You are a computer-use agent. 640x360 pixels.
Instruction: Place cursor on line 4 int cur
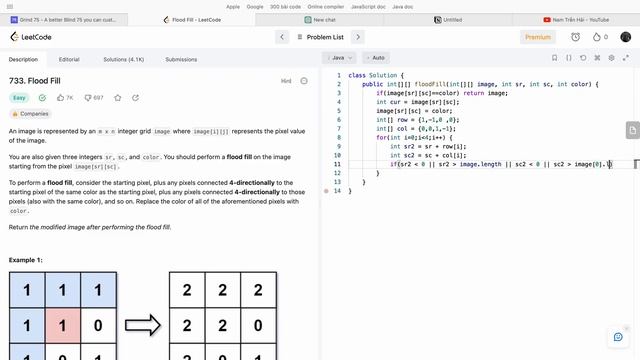point(418,102)
